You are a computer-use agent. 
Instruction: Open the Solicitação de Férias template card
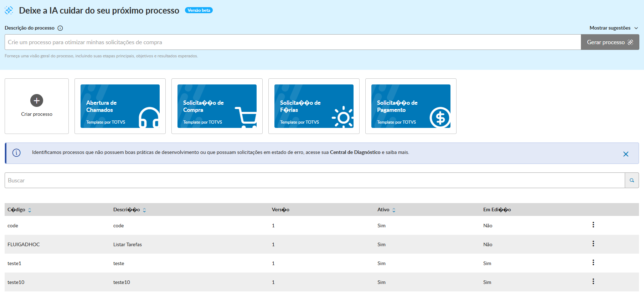314,106
